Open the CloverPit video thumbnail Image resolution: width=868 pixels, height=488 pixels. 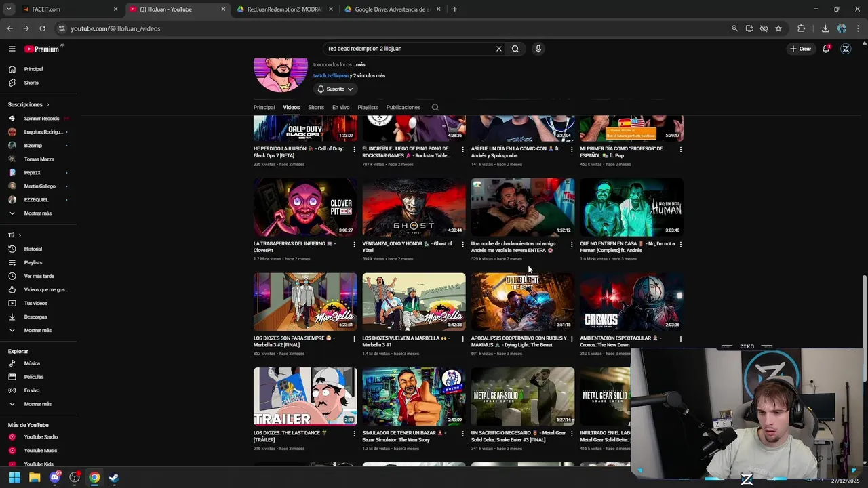305,207
